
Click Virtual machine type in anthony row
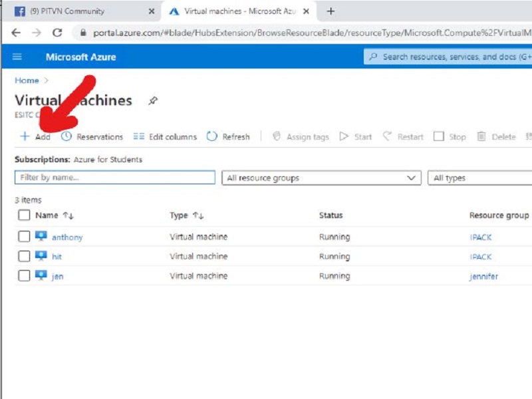pyautogui.click(x=198, y=237)
